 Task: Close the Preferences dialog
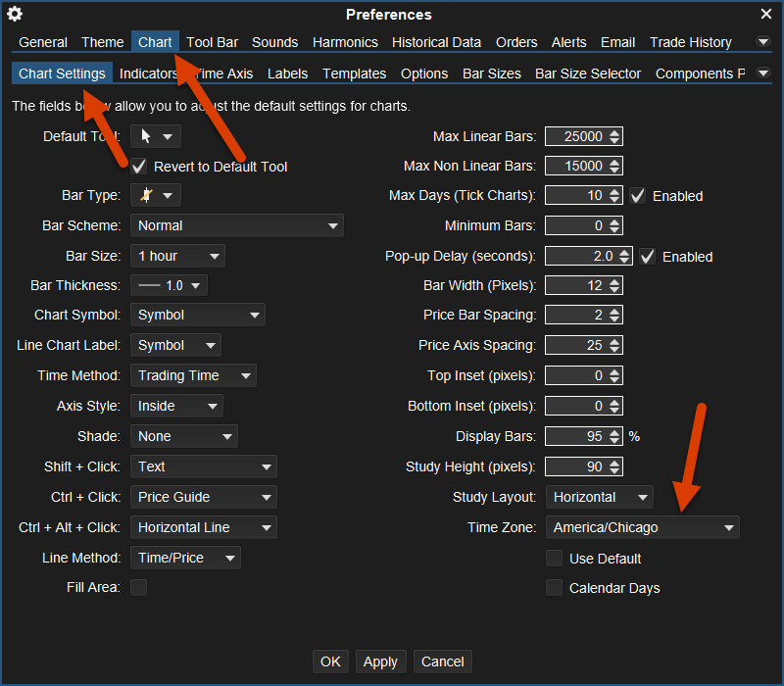pos(766,14)
